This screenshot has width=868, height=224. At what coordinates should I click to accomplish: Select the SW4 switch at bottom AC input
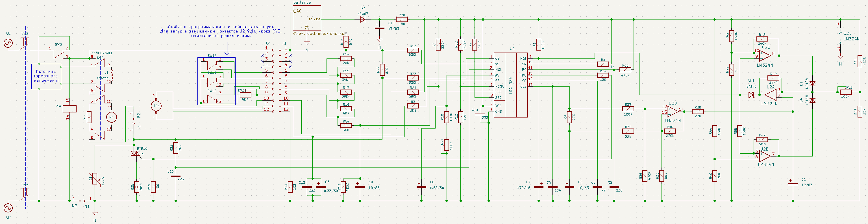coord(25,195)
